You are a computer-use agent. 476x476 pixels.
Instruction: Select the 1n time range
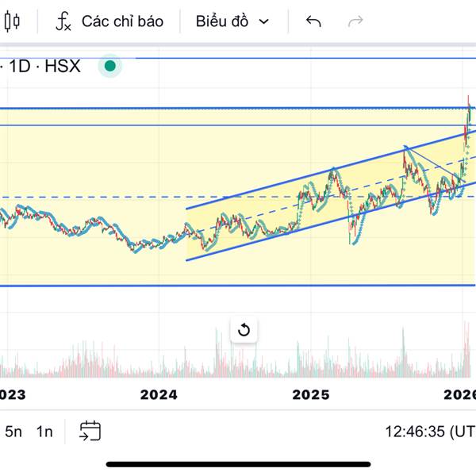tap(44, 432)
